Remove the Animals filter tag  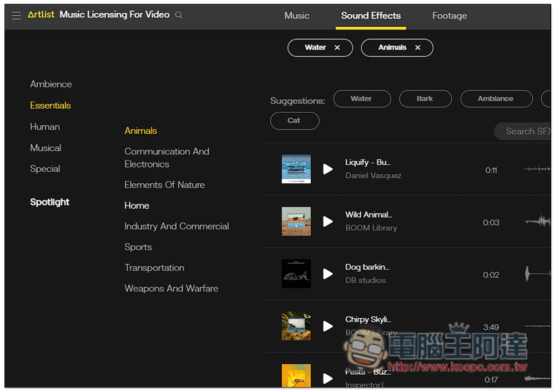click(417, 48)
